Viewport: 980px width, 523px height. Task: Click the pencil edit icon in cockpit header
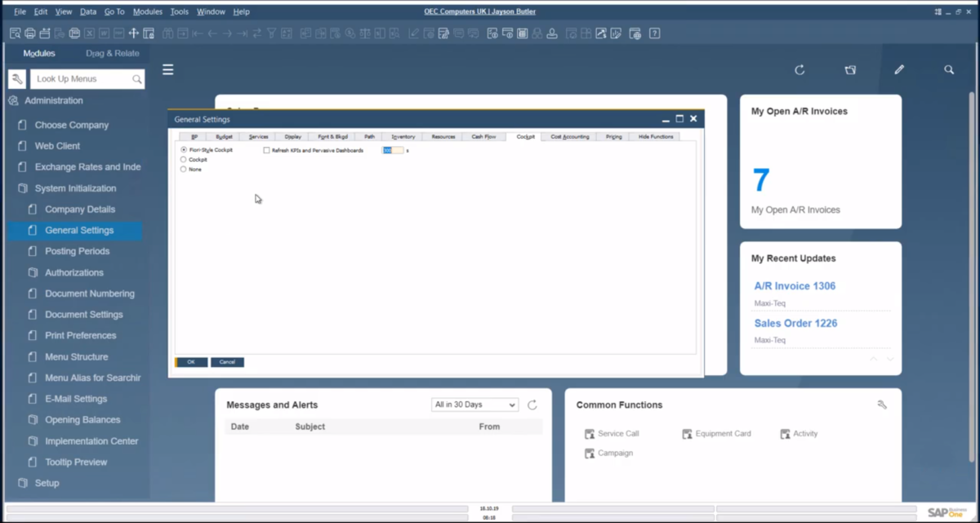pyautogui.click(x=899, y=70)
